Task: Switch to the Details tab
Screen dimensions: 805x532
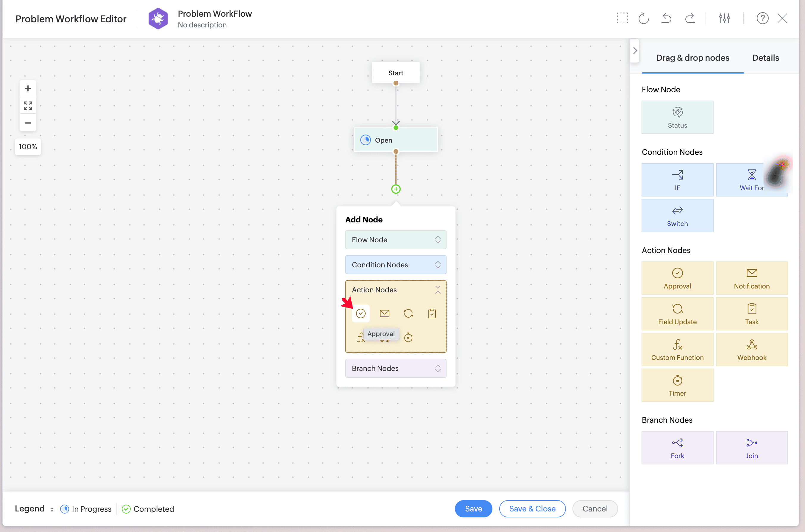Action: tap(765, 58)
